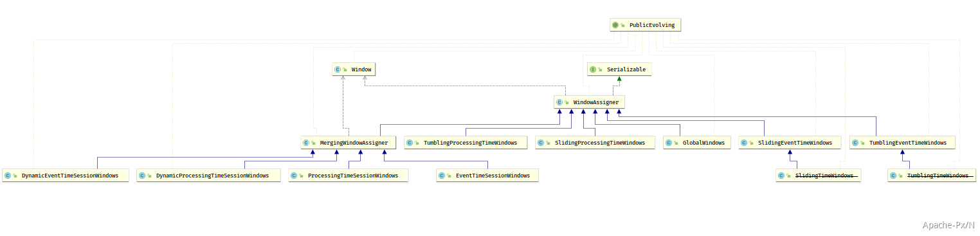This screenshot has width=980, height=236.
Task: Select the ProcessingTimeSessionWindows name
Action: click(x=353, y=176)
